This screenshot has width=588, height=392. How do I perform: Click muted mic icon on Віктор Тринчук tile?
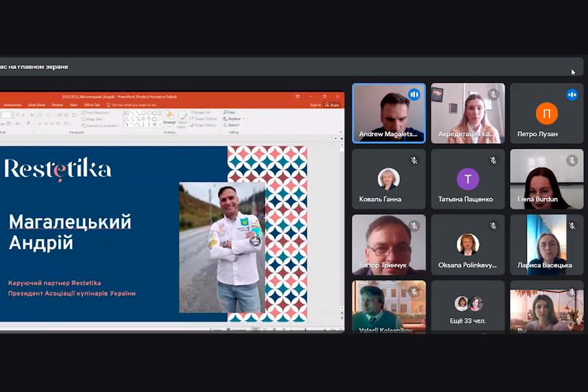coord(414,226)
